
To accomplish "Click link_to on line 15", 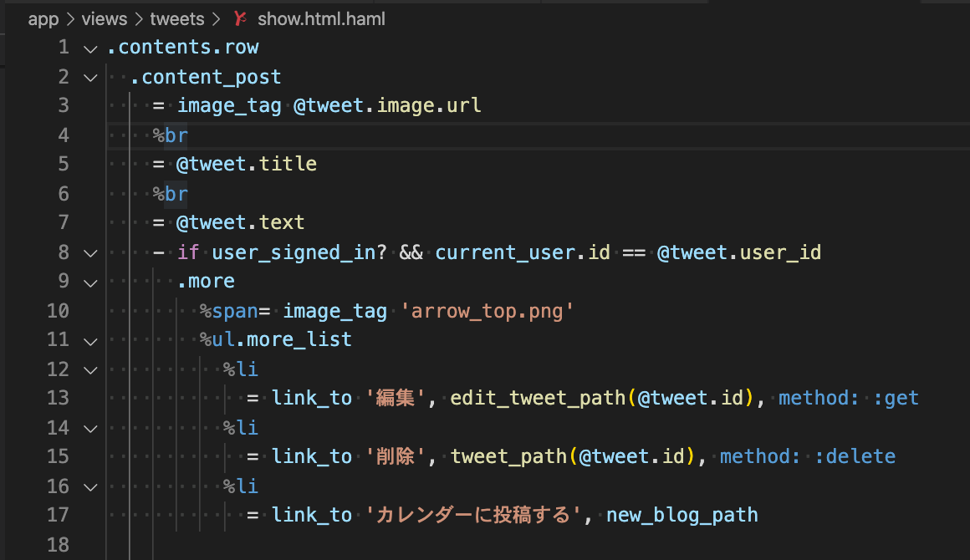I will click(x=312, y=457).
